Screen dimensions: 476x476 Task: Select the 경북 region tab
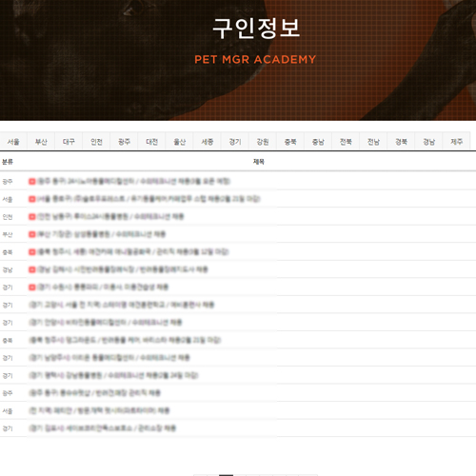[x=401, y=142]
